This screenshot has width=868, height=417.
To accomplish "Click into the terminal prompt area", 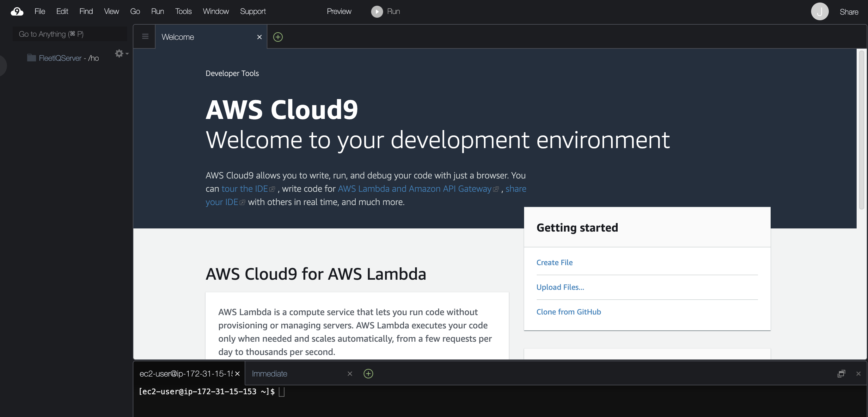I will click(500, 401).
